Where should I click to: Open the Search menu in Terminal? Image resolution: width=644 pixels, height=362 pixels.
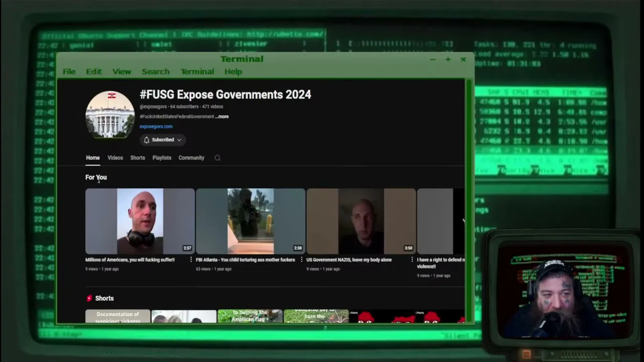point(155,71)
